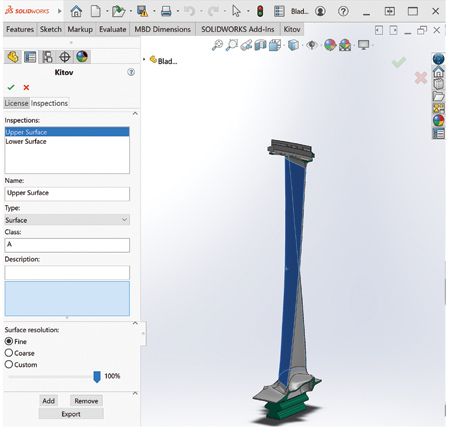This screenshot has width=450, height=431.
Task: Open the MBD Dimensions tab
Action: pos(162,29)
